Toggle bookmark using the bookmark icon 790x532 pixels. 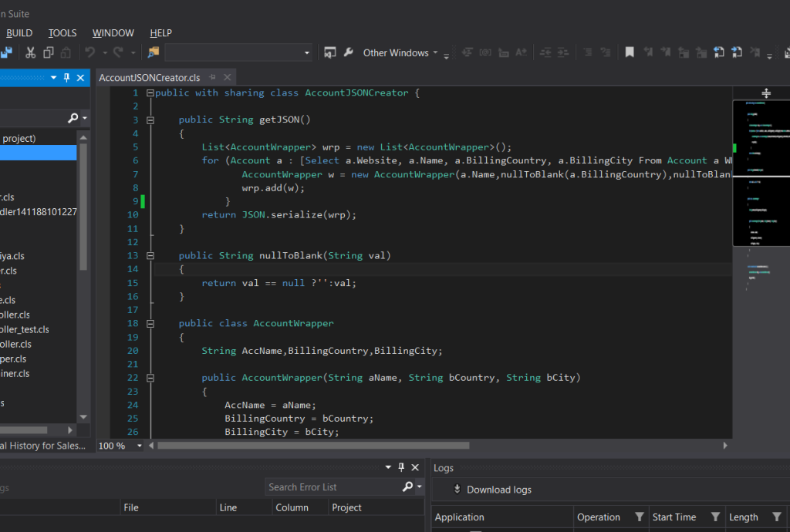click(630, 52)
